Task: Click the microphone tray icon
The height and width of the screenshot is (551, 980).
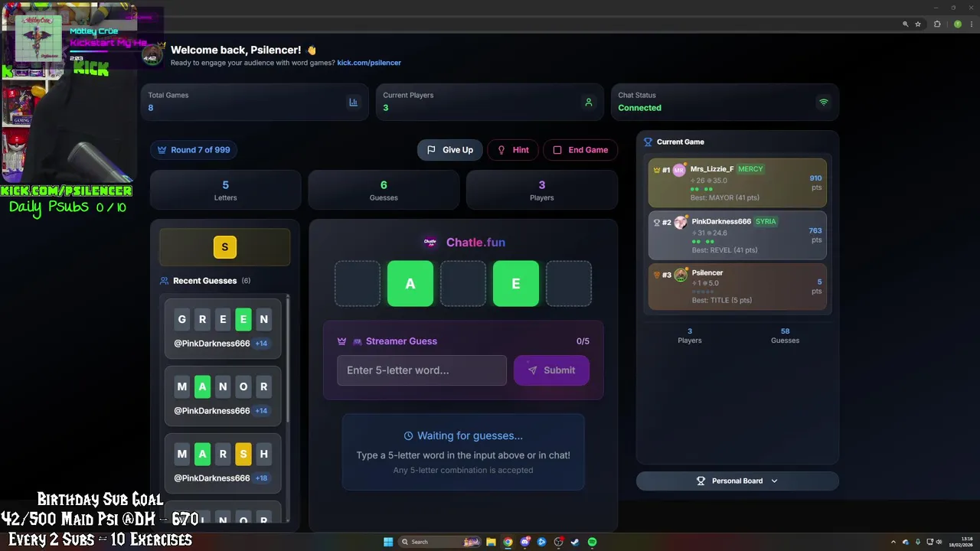Action: 917,542
